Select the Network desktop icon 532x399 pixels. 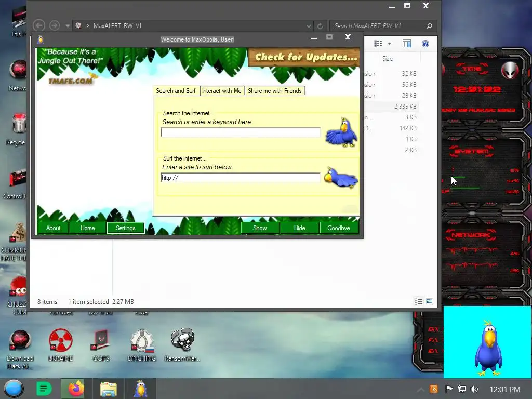(18, 75)
